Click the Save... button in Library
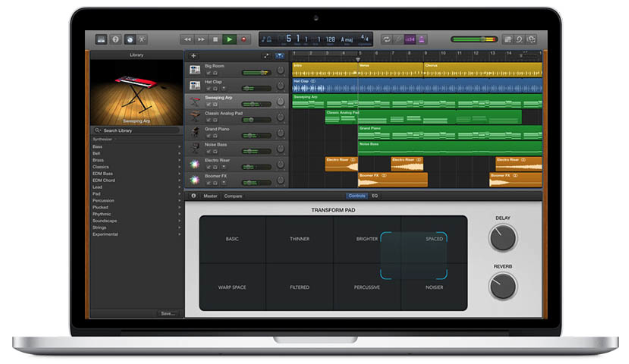This screenshot has width=629, height=364. pos(167,313)
